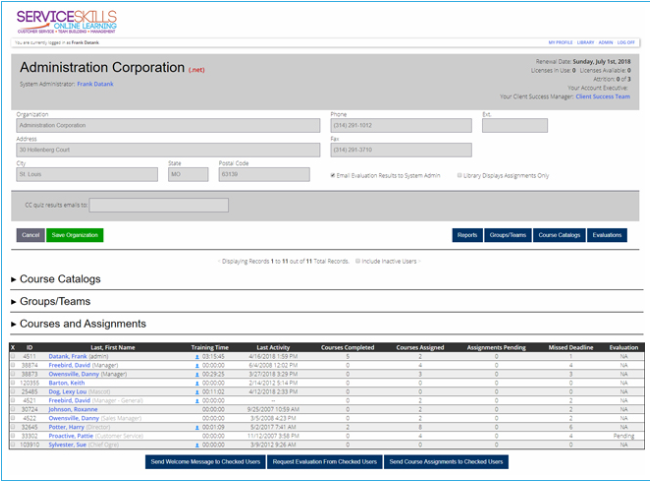Click user icon in Dog, Lexy Lou row
650x481 pixels.
(x=197, y=392)
